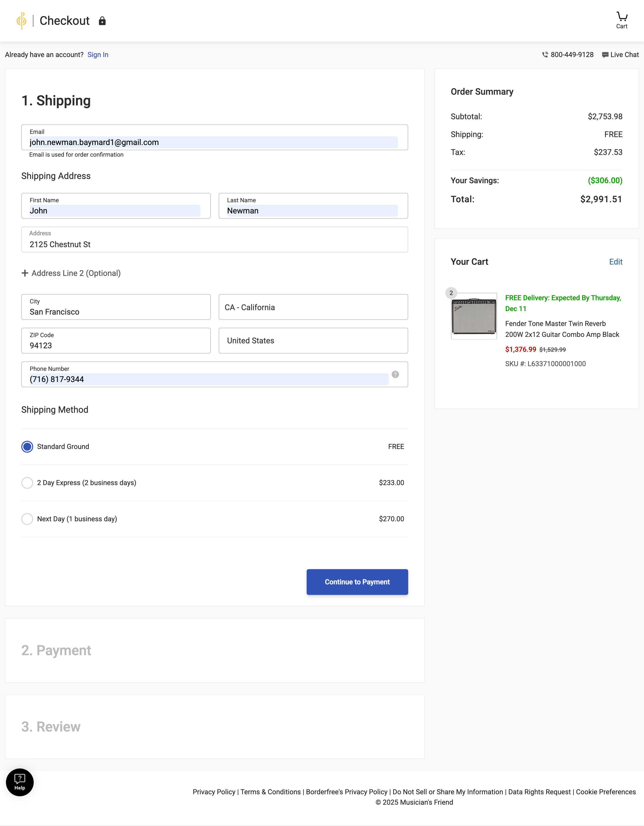The image size is (644, 826).
Task: Open the United States country dropdown
Action: coord(313,341)
